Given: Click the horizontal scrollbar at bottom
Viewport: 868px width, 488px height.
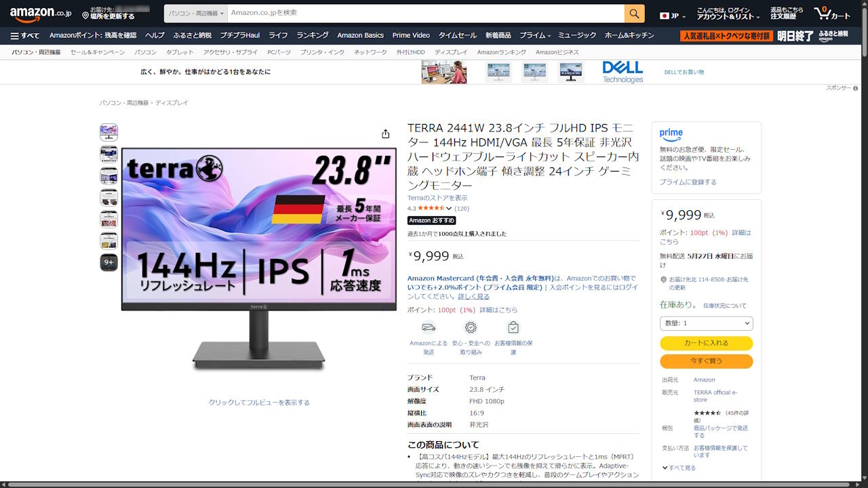Looking at the screenshot, I should (x=430, y=484).
